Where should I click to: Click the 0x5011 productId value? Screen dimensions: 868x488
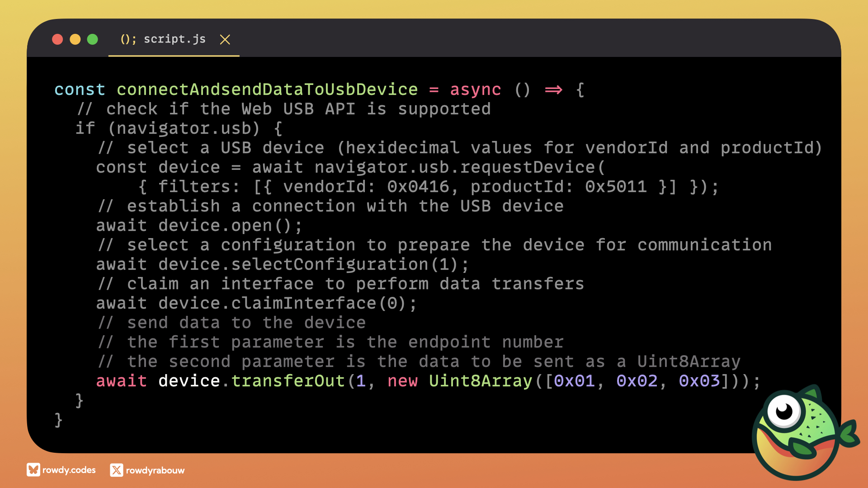coord(616,187)
